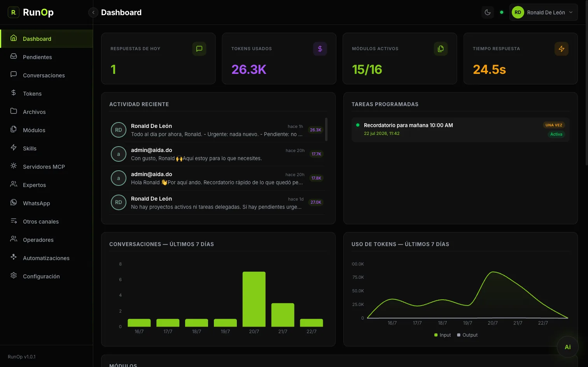Click the Pendientes inbox icon
The image size is (588, 367).
[14, 56]
